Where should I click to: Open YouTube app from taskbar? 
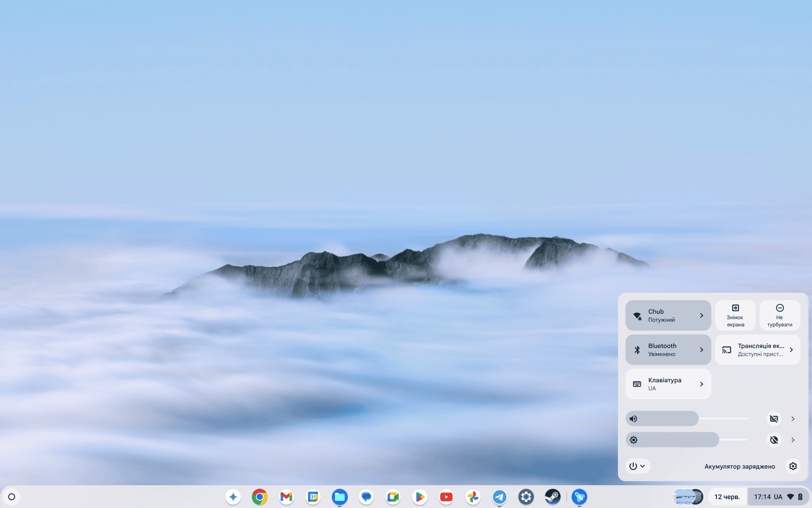[446, 497]
